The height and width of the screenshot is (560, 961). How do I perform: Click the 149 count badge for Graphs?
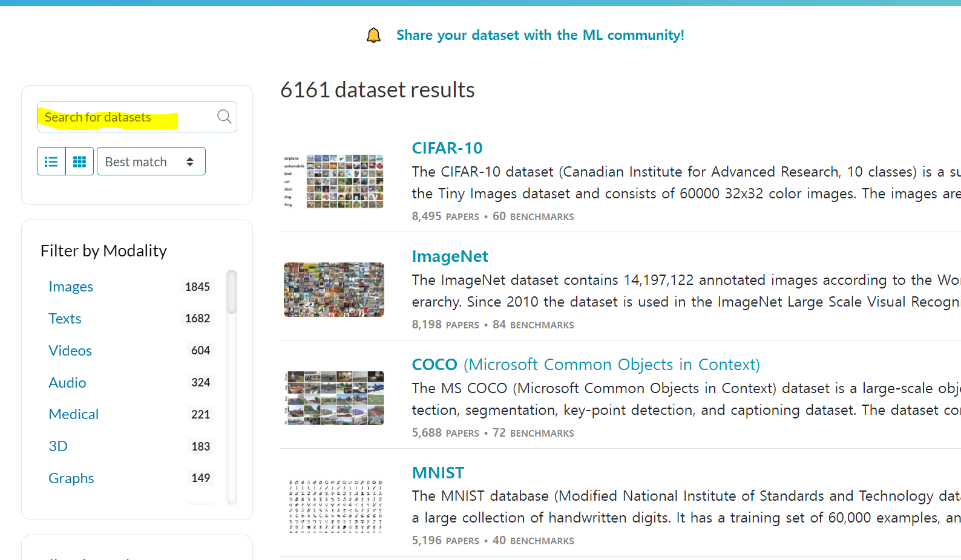click(x=200, y=478)
